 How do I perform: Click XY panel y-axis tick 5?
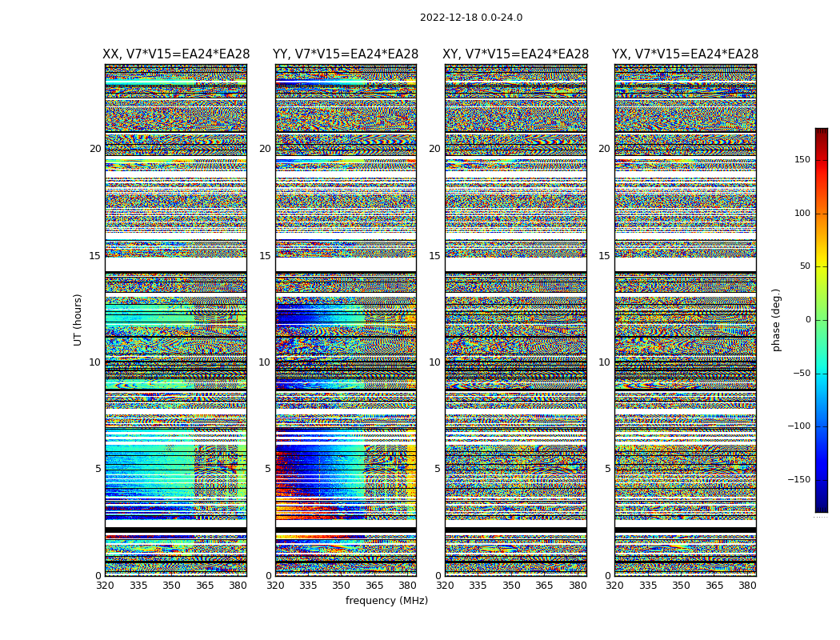point(438,469)
